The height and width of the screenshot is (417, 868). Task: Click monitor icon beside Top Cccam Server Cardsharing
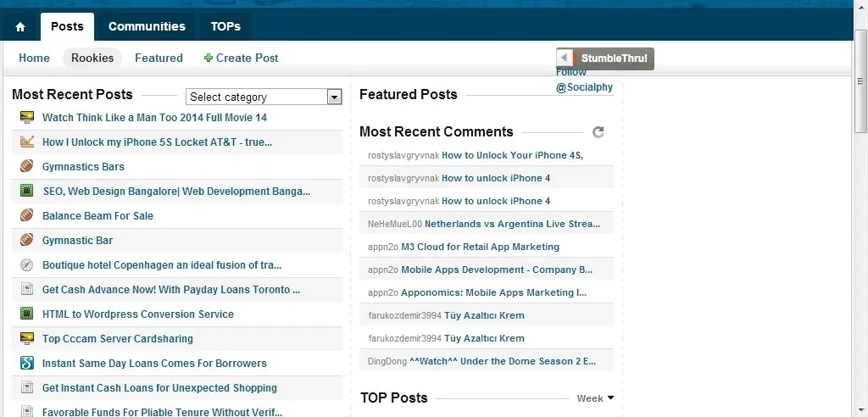tap(26, 338)
